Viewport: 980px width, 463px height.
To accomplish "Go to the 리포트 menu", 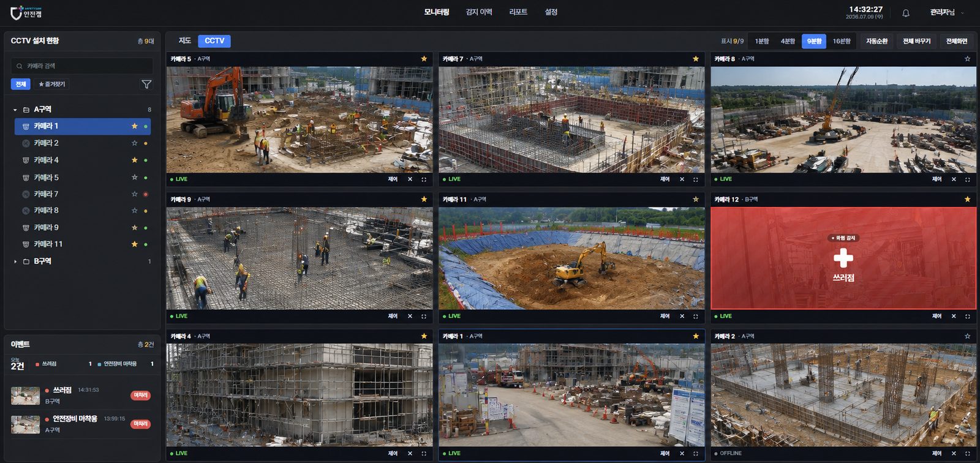I will [x=518, y=12].
